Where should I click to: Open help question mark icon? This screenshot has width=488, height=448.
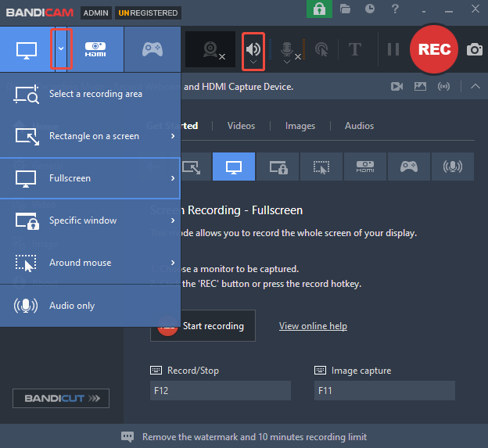[x=395, y=9]
